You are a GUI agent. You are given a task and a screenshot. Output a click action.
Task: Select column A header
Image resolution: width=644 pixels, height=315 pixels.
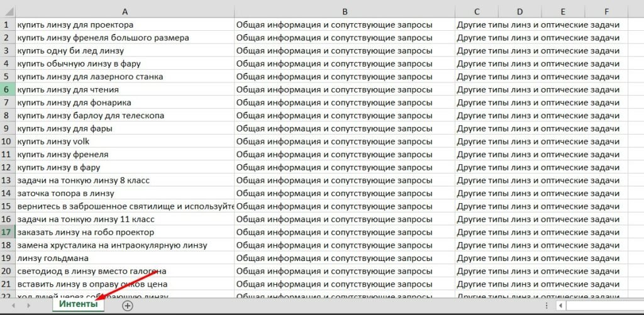125,11
